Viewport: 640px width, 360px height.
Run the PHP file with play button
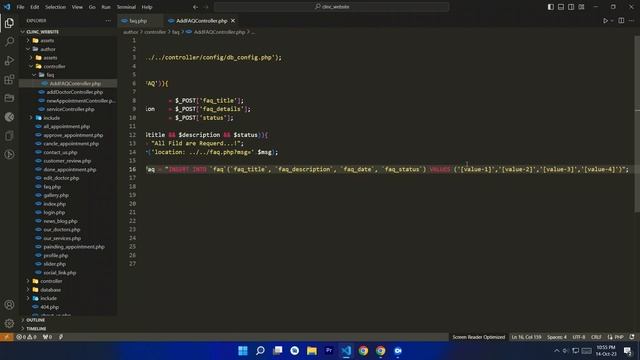pyautogui.click(x=605, y=20)
